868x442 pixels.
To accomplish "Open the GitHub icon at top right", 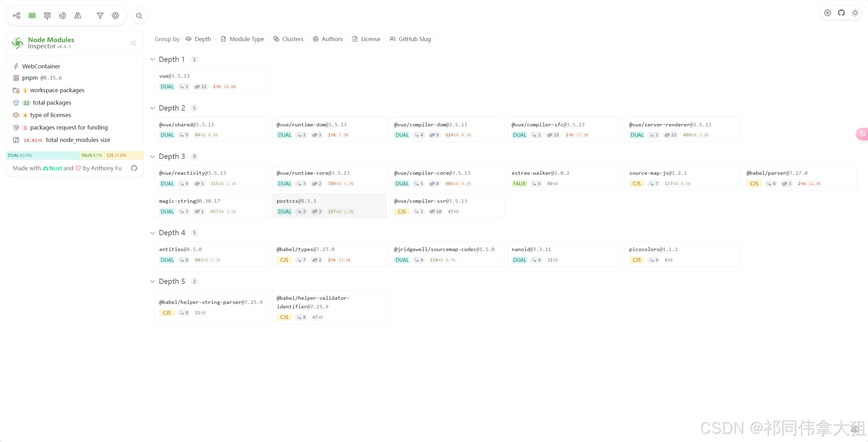I will click(841, 13).
